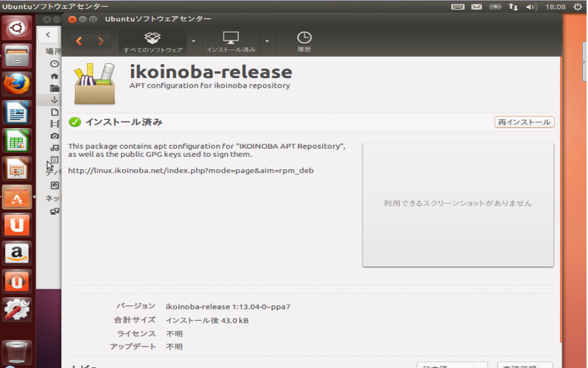This screenshot has height=368, width=588.
Task: Open Home icon in Files sidebar
Action: (x=54, y=77)
